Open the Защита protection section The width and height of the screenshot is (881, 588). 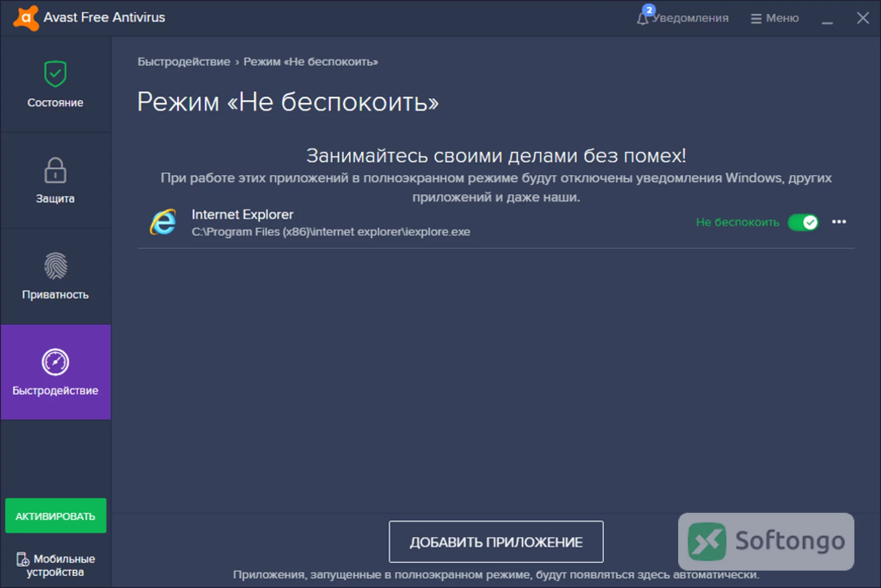click(x=56, y=181)
